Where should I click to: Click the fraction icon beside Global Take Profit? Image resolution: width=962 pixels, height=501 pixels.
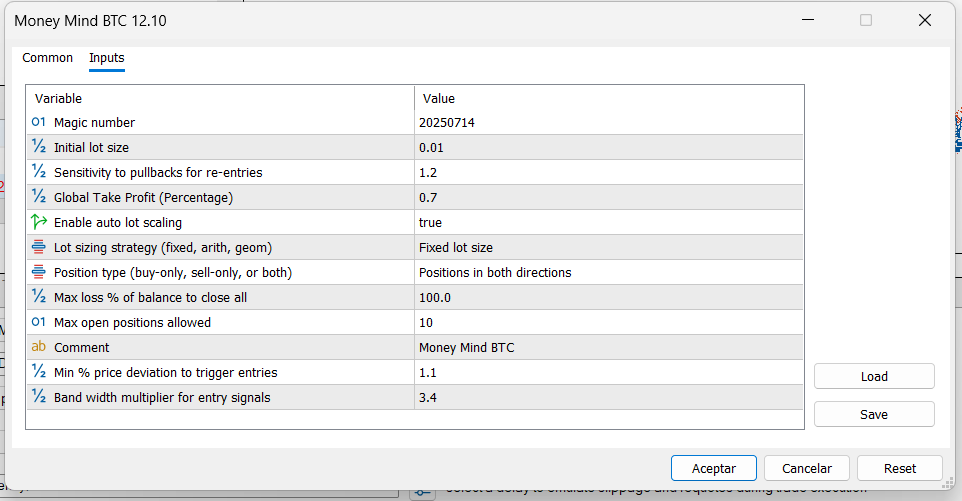point(39,197)
